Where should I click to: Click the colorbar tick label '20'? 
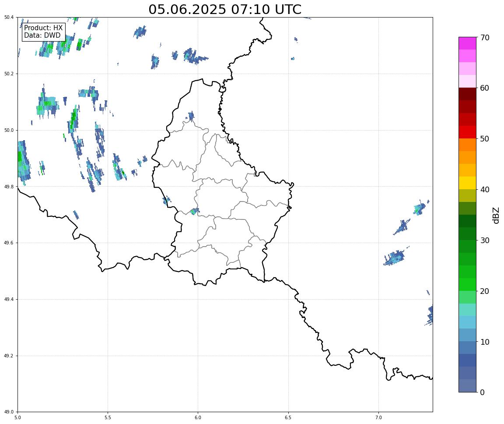(485, 291)
